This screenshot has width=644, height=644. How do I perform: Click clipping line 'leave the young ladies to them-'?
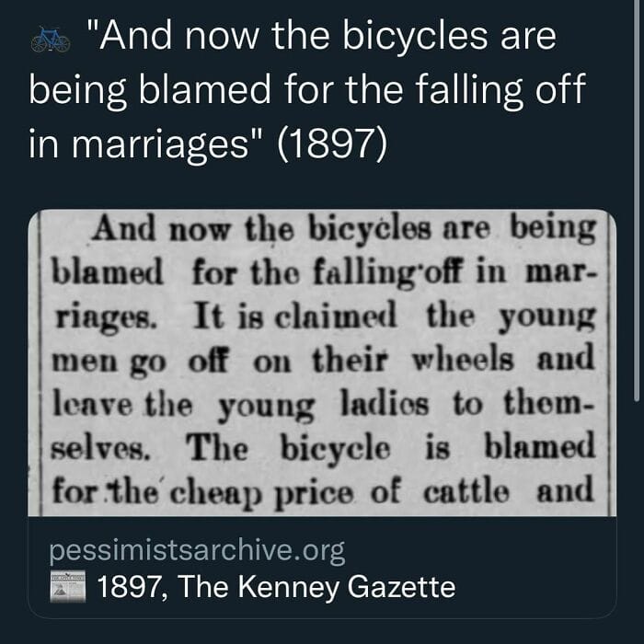(323, 405)
